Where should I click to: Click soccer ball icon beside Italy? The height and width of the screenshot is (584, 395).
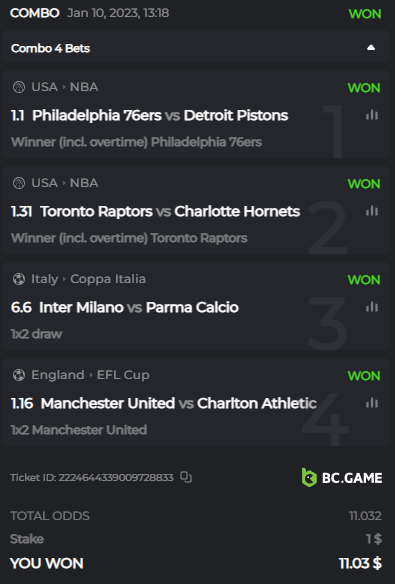(19, 279)
